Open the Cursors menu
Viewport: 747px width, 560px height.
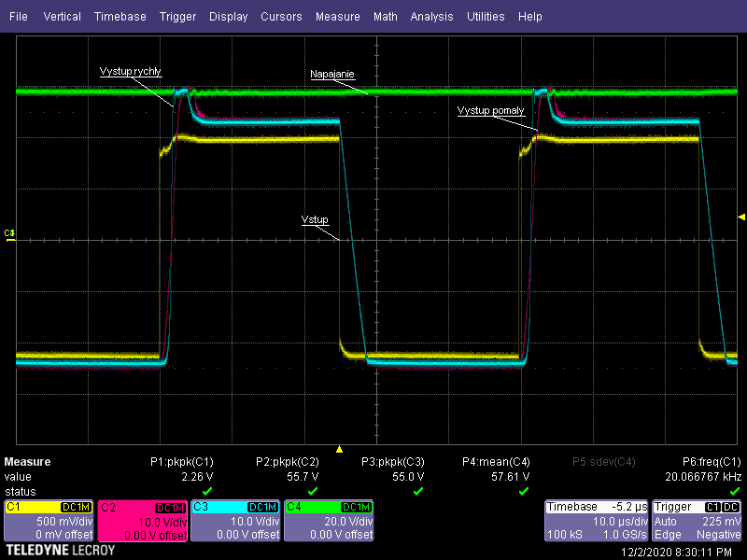[281, 17]
